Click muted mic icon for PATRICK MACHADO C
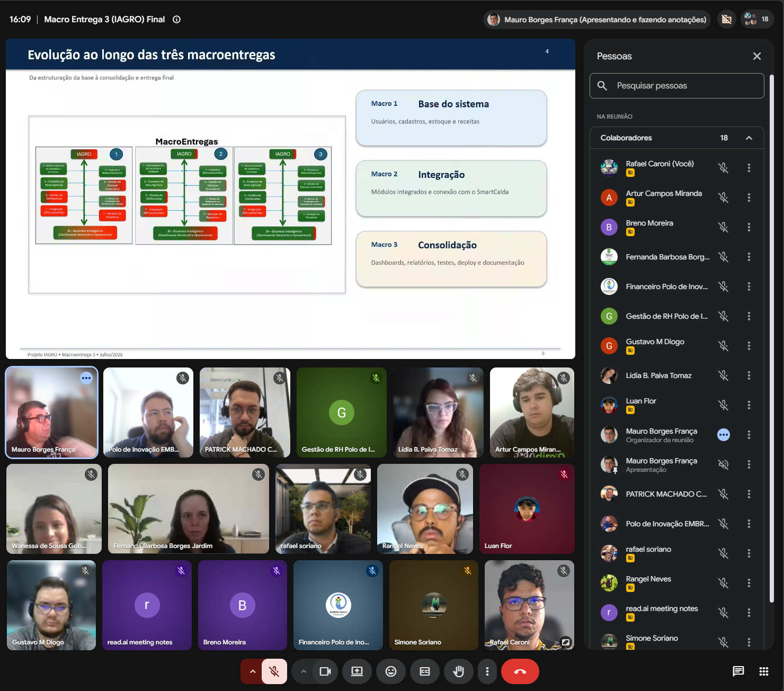The width and height of the screenshot is (784, 691). coord(724,494)
